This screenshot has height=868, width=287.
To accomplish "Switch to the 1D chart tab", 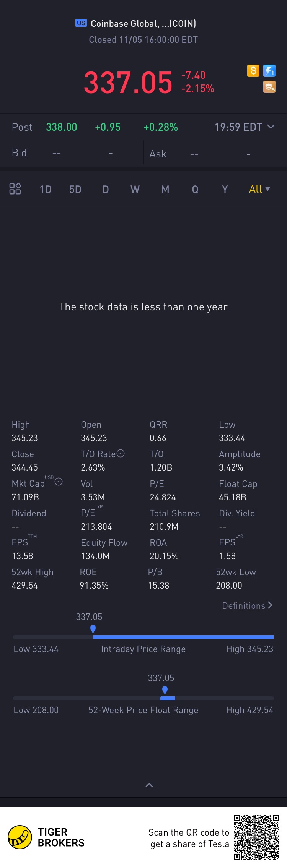I will click(46, 190).
